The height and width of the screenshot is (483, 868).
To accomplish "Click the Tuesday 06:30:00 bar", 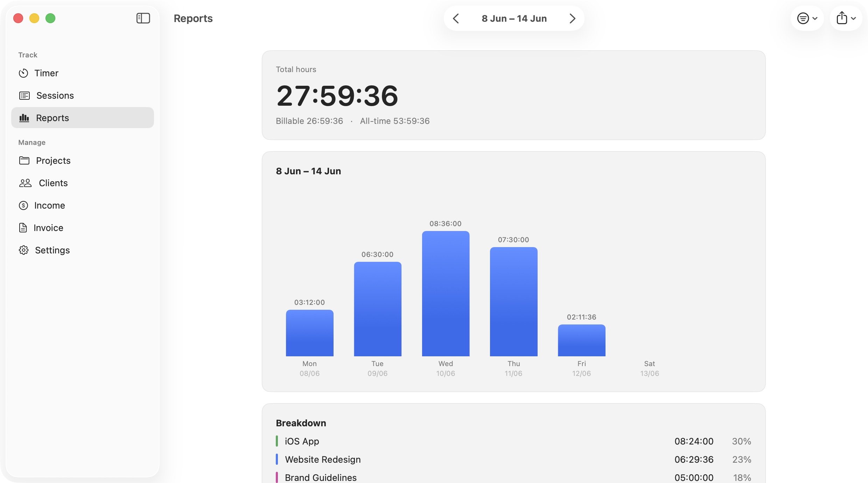I will pyautogui.click(x=378, y=309).
